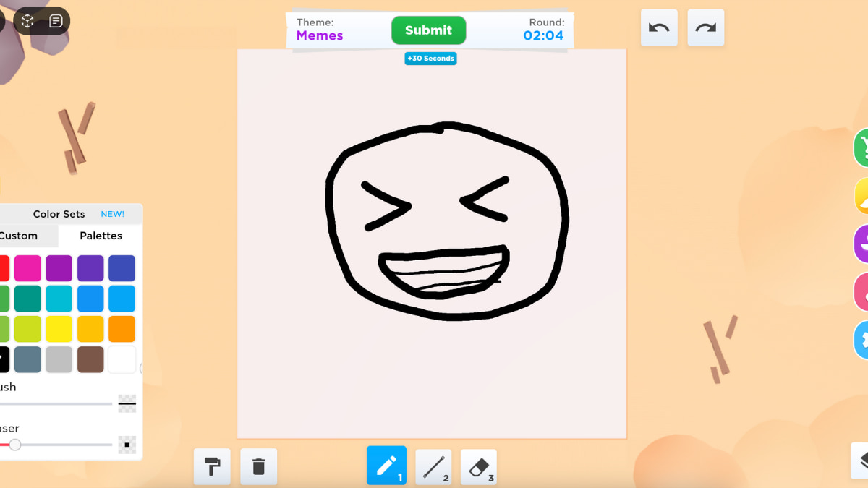Switch to the Eraser tool
The width and height of the screenshot is (868, 488).
[478, 466]
